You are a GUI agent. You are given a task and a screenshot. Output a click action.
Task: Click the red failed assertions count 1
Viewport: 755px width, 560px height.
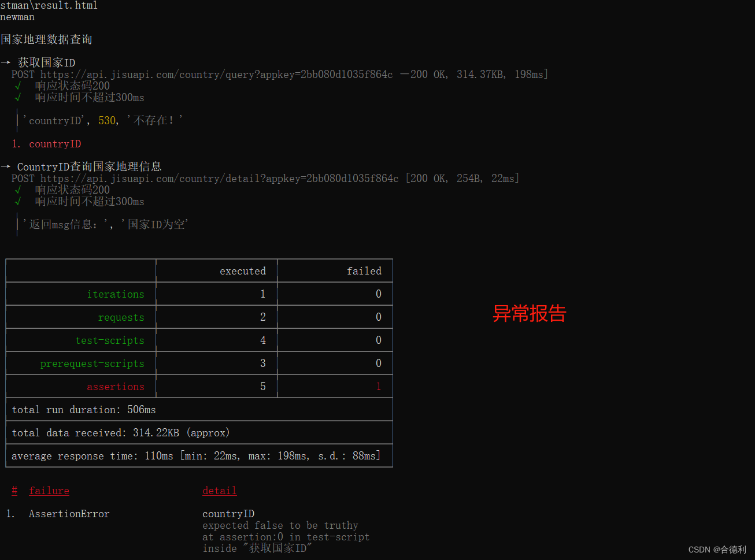click(x=379, y=387)
